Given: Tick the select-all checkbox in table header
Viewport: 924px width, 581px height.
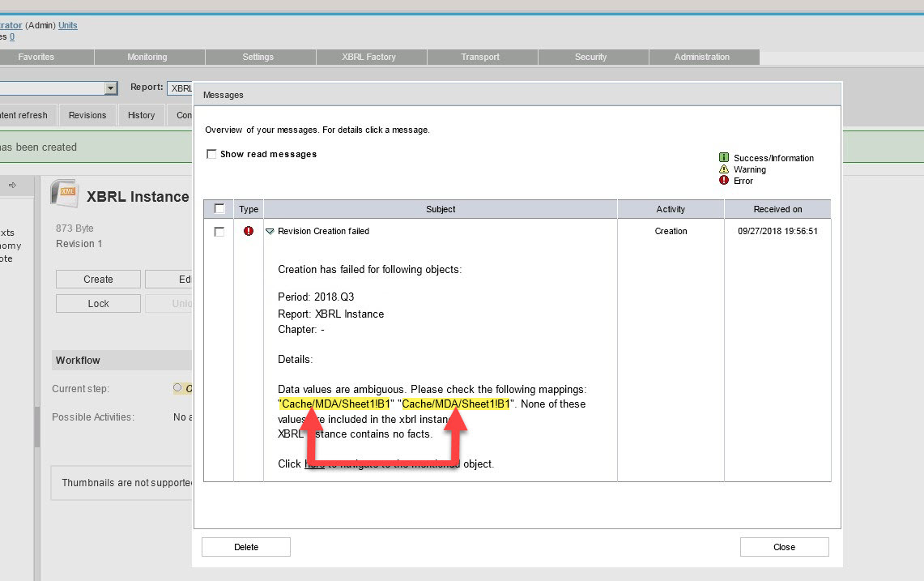Looking at the screenshot, I should [x=219, y=209].
